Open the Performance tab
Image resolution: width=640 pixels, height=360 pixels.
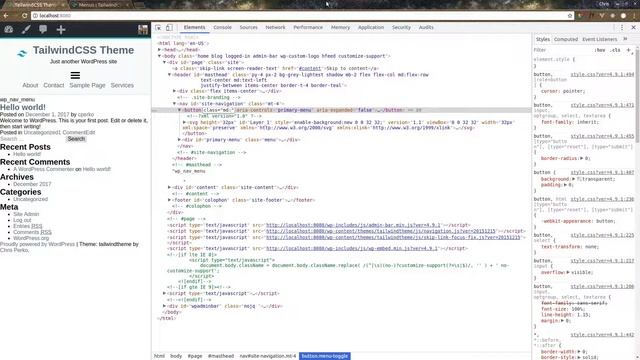pos(308,27)
